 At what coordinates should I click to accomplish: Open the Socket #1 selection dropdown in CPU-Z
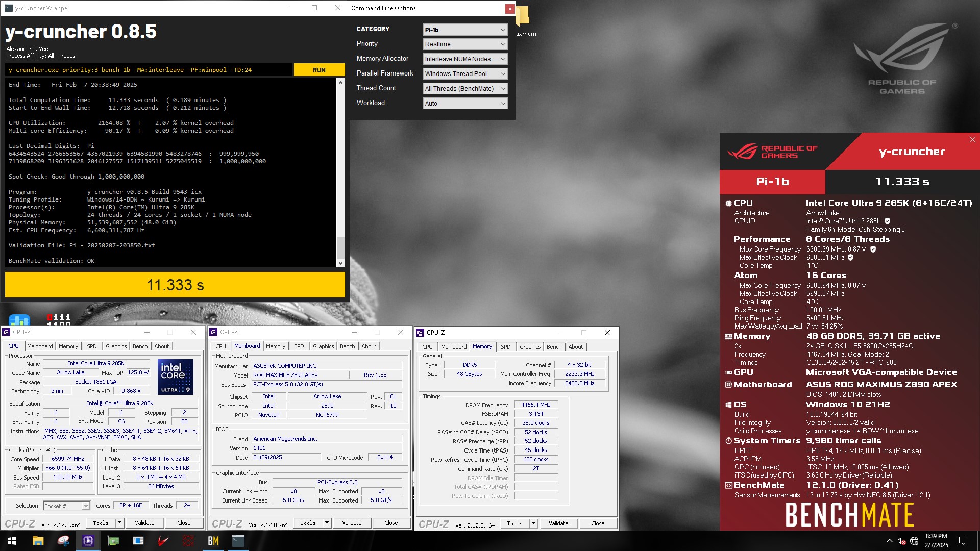[66, 506]
